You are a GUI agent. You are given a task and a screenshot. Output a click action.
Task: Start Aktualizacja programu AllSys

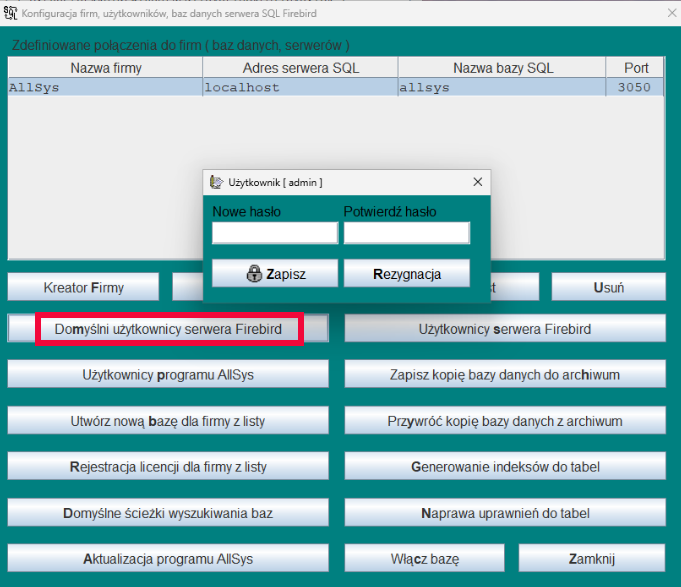[168, 558]
